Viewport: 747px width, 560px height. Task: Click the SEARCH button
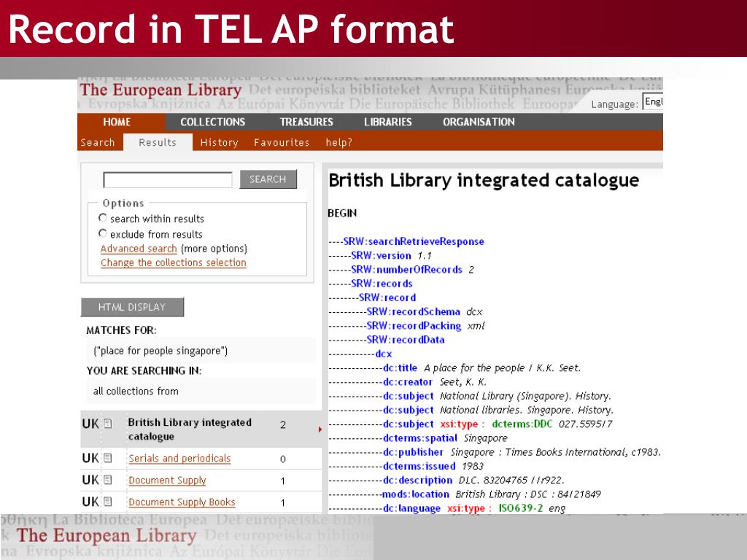pos(268,179)
